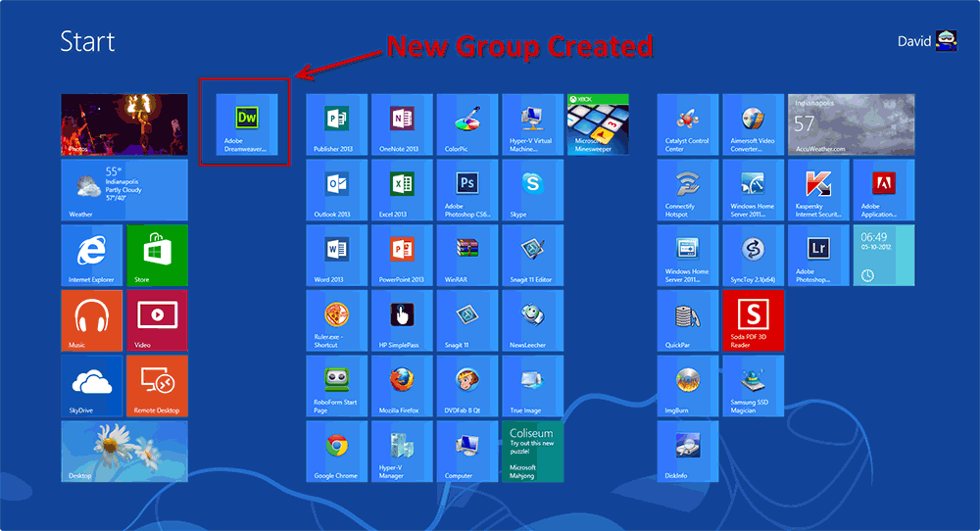The width and height of the screenshot is (980, 531).
Task: Open Outlook 2013 tile
Action: pyautogui.click(x=337, y=190)
